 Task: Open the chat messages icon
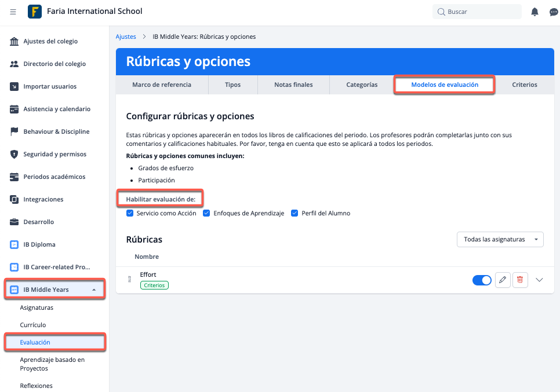point(554,12)
